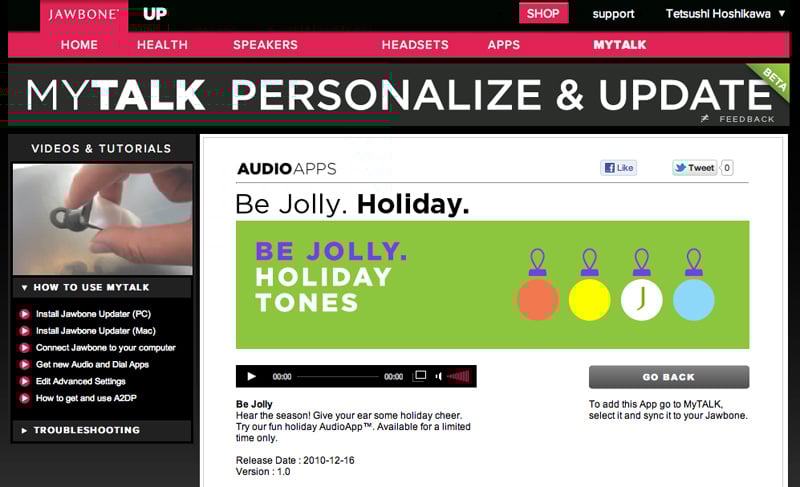Click the play icon beside Get new Audio and Dial Apps
800x487 pixels.
click(24, 365)
